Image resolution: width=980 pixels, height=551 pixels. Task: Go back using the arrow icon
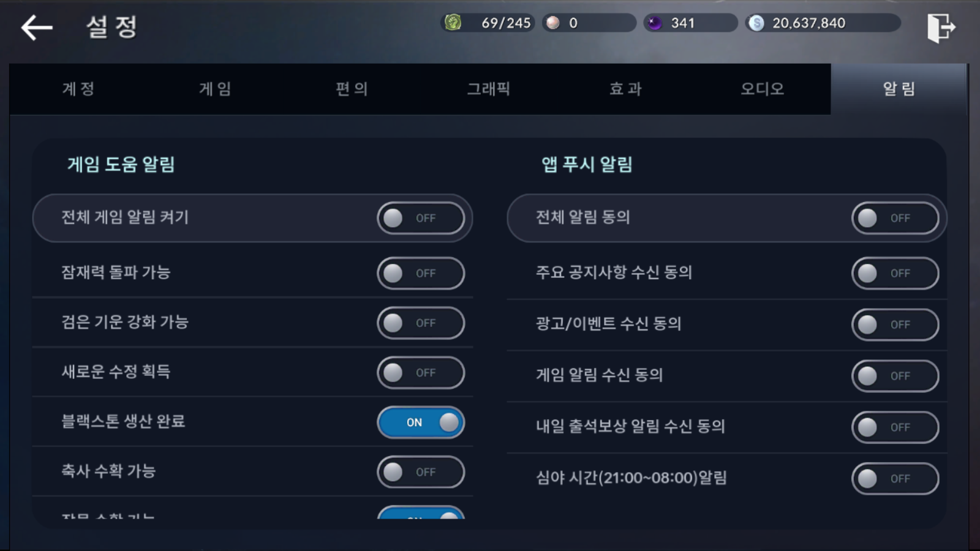37,28
